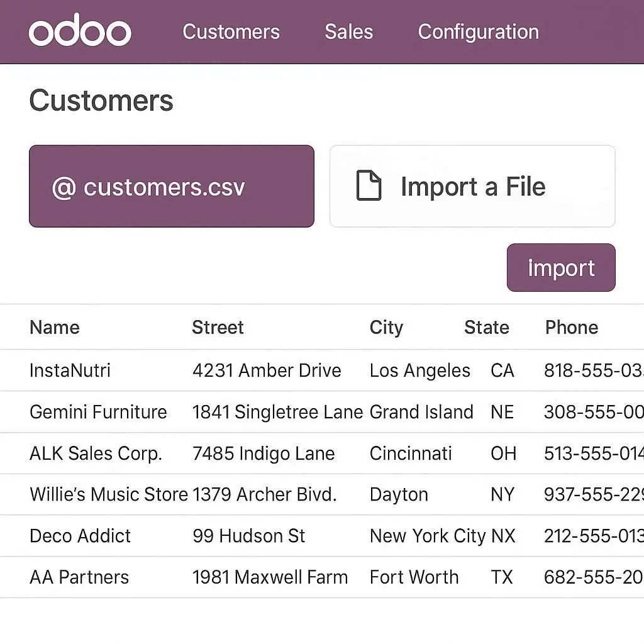Click the Import a File button

[x=472, y=186]
